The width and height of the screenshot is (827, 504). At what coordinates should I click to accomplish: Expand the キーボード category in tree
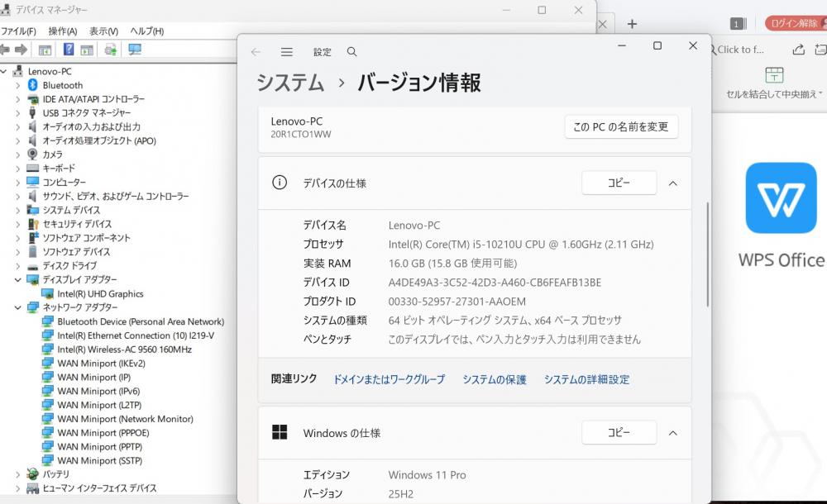coord(17,169)
